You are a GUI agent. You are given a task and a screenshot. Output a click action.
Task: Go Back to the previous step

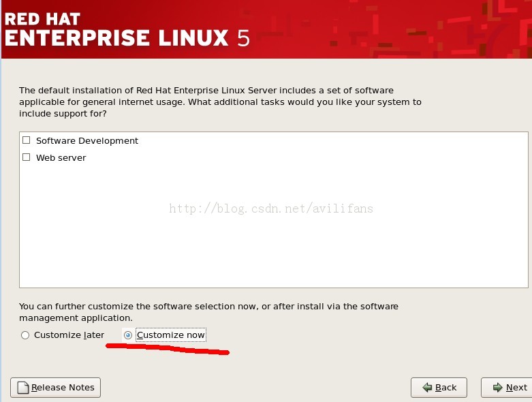[x=439, y=388]
